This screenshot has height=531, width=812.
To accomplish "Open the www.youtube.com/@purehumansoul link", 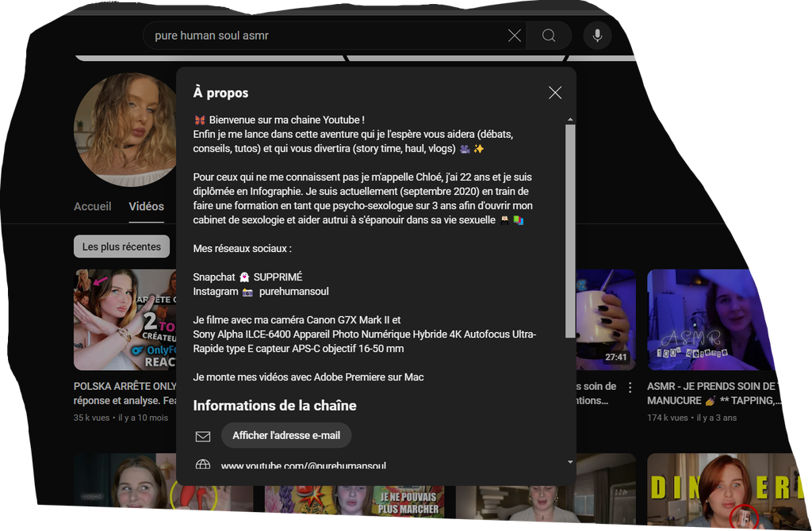I will coord(303,465).
